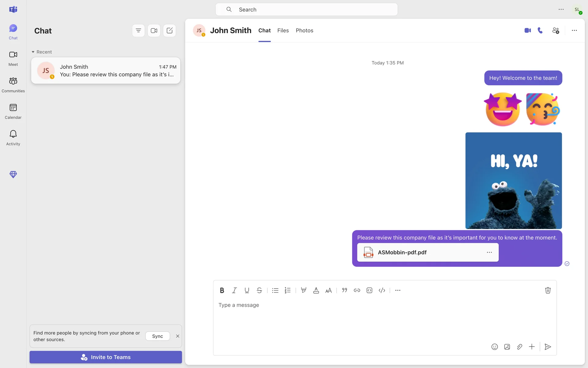This screenshot has height=368, width=588.
Task: Click the paperclip attach file icon
Action: tap(519, 347)
